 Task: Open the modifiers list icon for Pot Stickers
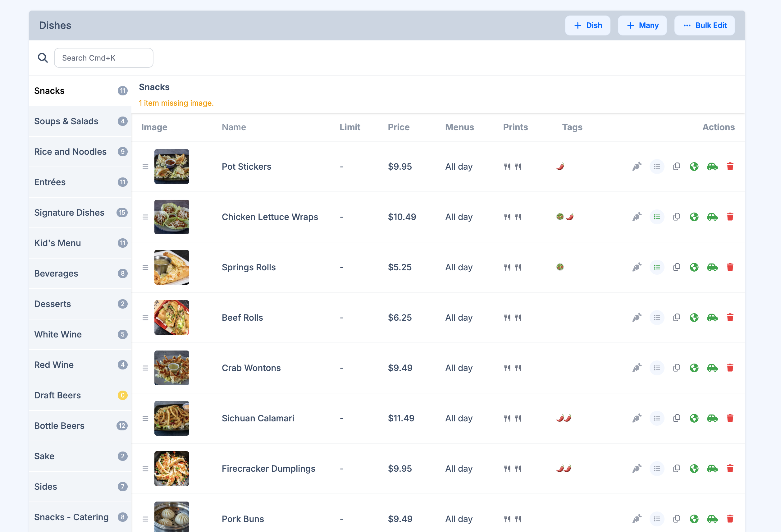point(657,166)
